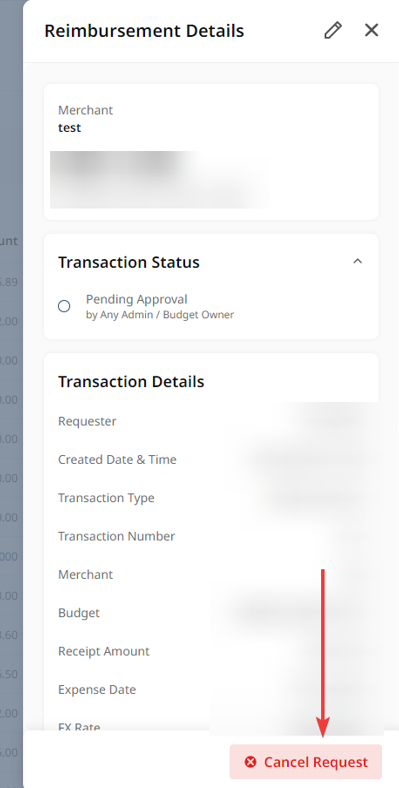Click the Expense Date row label
399x788 pixels.
[x=97, y=689]
